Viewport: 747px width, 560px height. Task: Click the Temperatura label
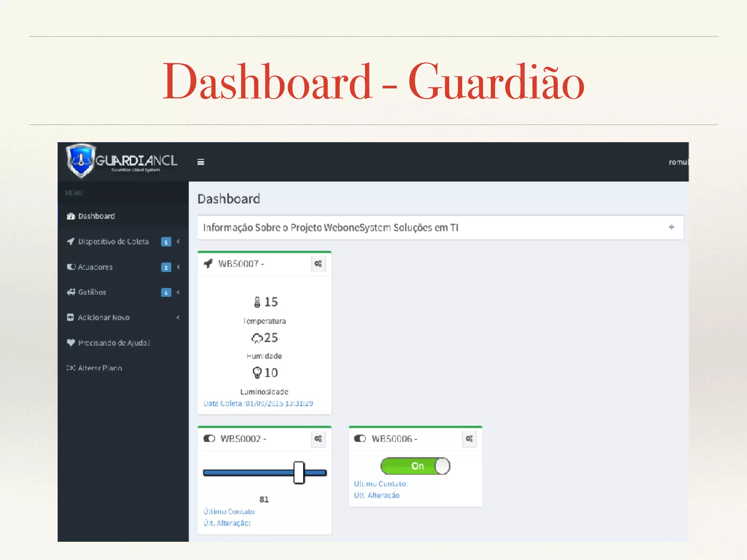tap(264, 321)
